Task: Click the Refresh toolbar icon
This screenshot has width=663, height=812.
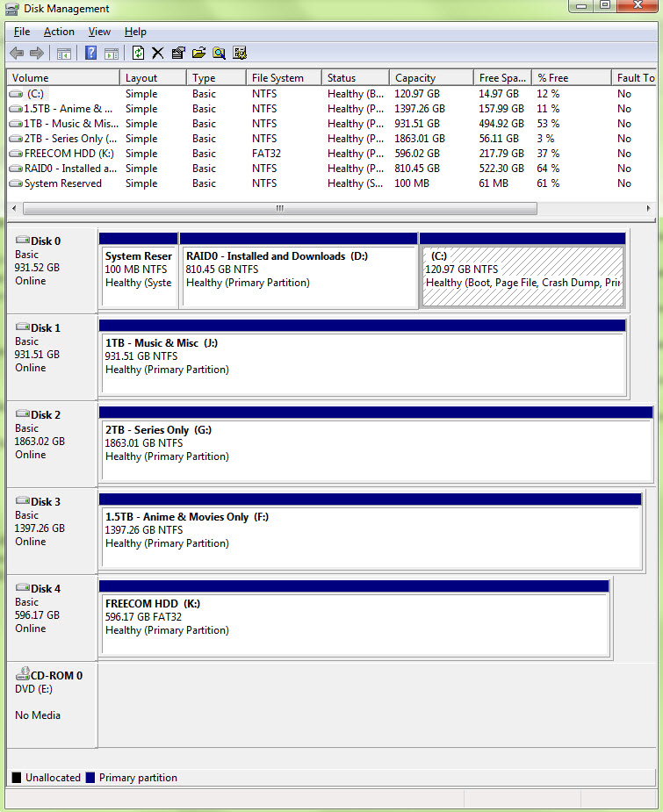Action: coord(138,53)
